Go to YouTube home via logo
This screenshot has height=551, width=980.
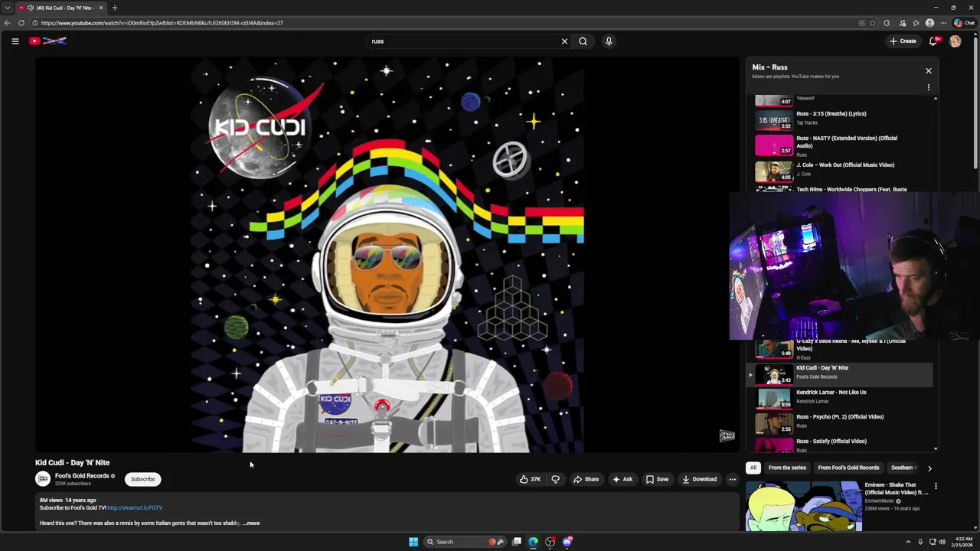click(x=48, y=41)
